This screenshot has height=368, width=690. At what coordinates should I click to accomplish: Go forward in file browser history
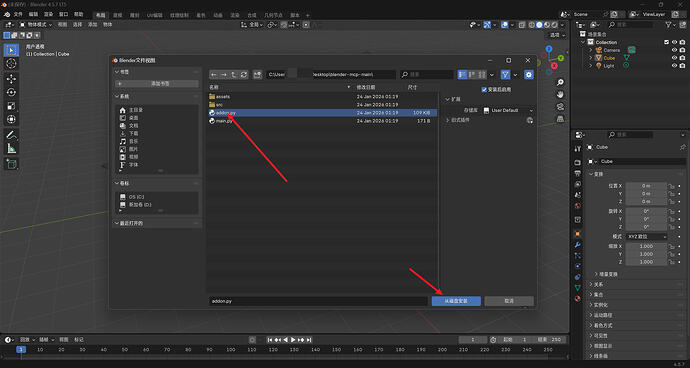click(224, 75)
